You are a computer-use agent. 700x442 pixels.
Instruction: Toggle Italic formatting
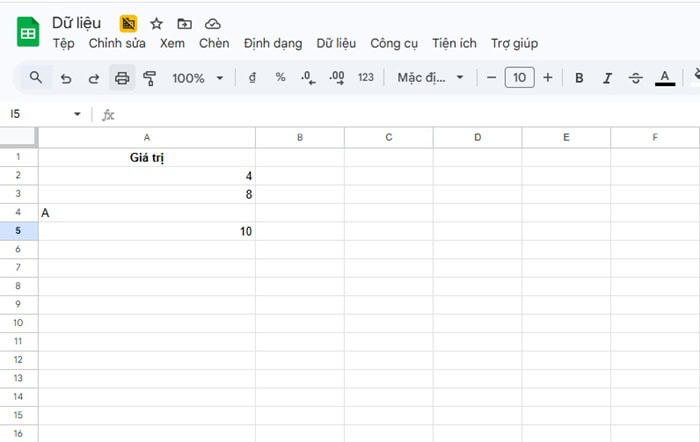click(607, 78)
